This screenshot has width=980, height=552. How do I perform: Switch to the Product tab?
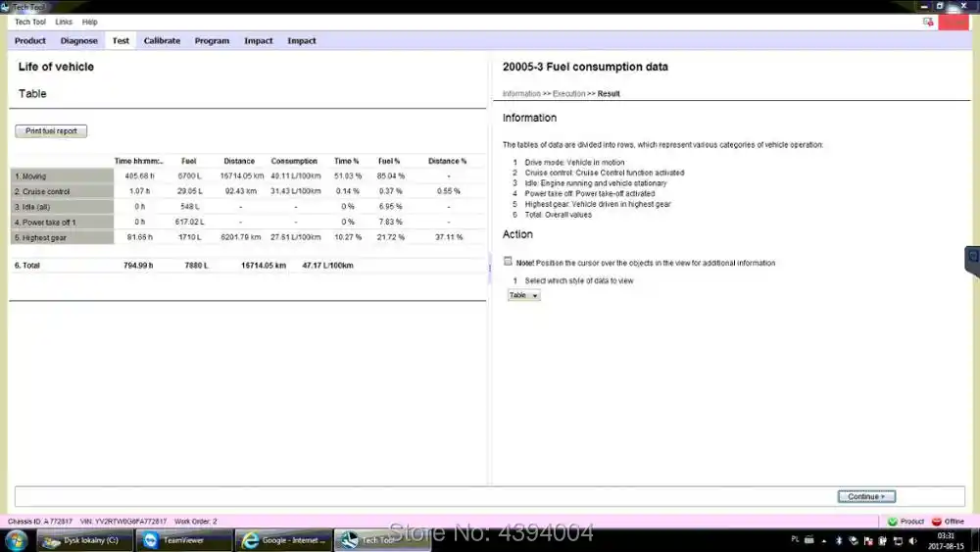[x=30, y=40]
